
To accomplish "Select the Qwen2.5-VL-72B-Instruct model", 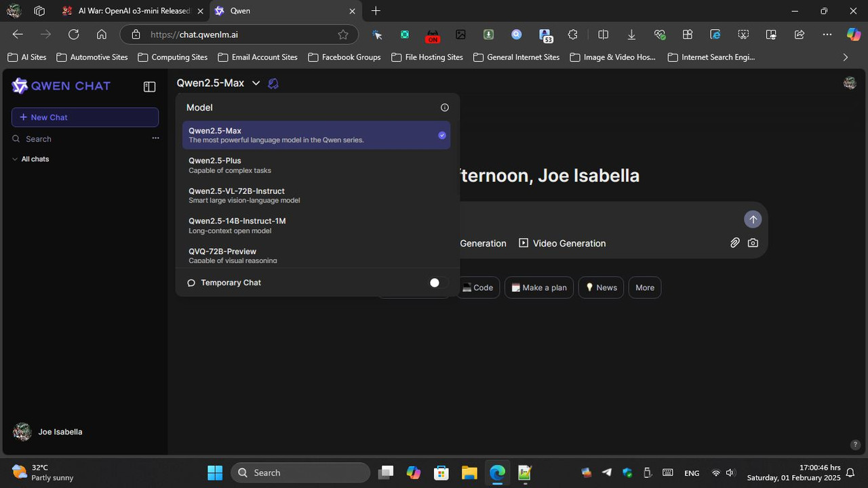I will pyautogui.click(x=316, y=195).
